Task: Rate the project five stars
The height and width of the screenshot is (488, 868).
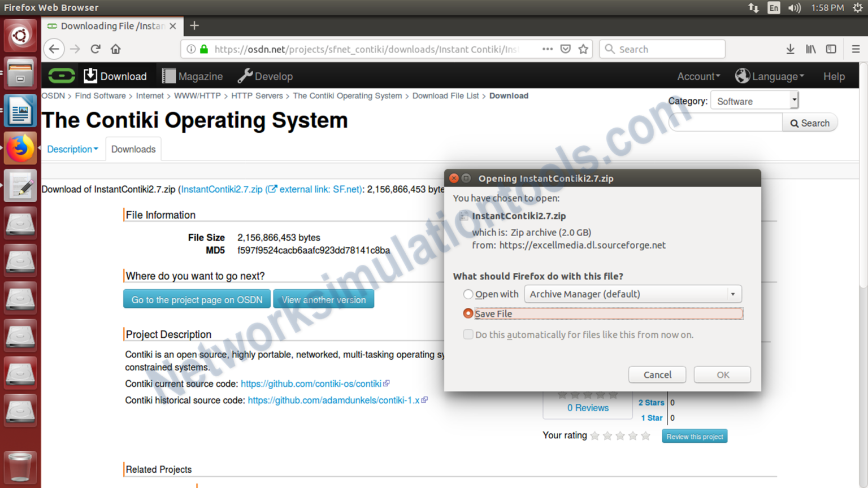Action: [x=645, y=435]
